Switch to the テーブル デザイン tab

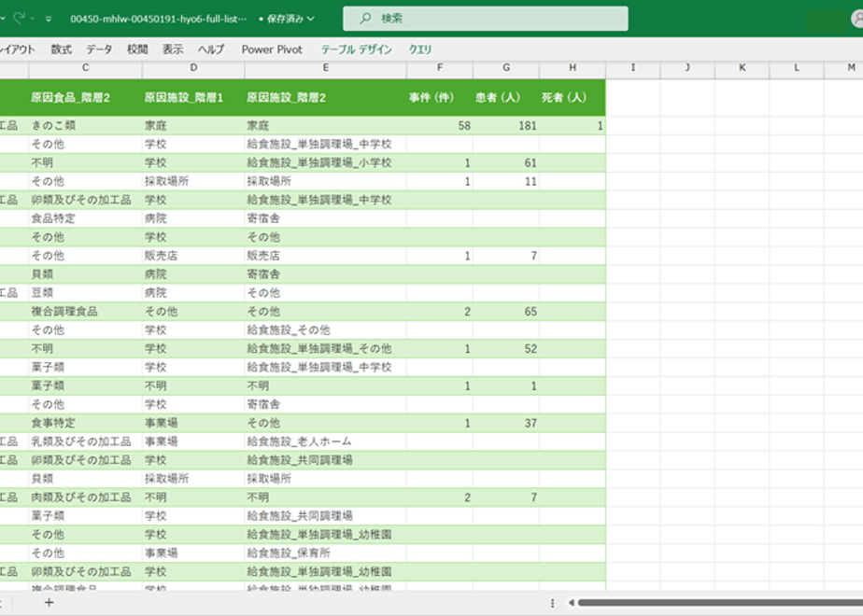(x=356, y=49)
